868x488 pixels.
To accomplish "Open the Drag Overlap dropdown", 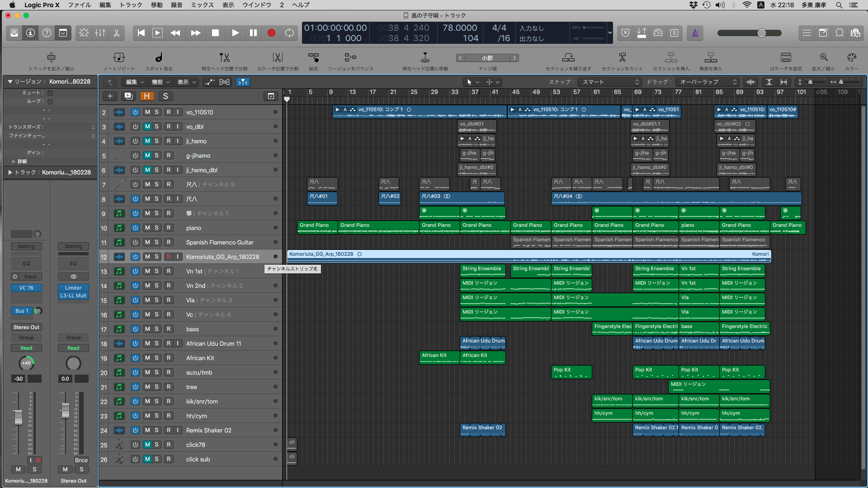I will (708, 82).
